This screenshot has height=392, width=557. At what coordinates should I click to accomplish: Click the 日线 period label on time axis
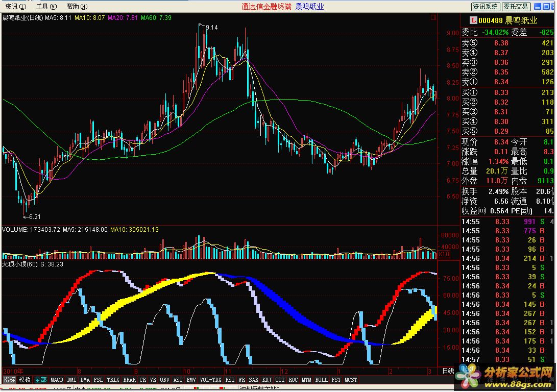click(448, 371)
